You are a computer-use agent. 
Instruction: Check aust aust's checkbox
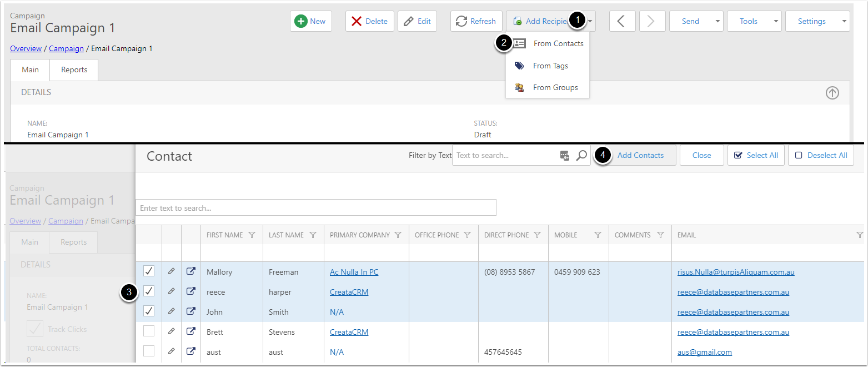(149, 351)
